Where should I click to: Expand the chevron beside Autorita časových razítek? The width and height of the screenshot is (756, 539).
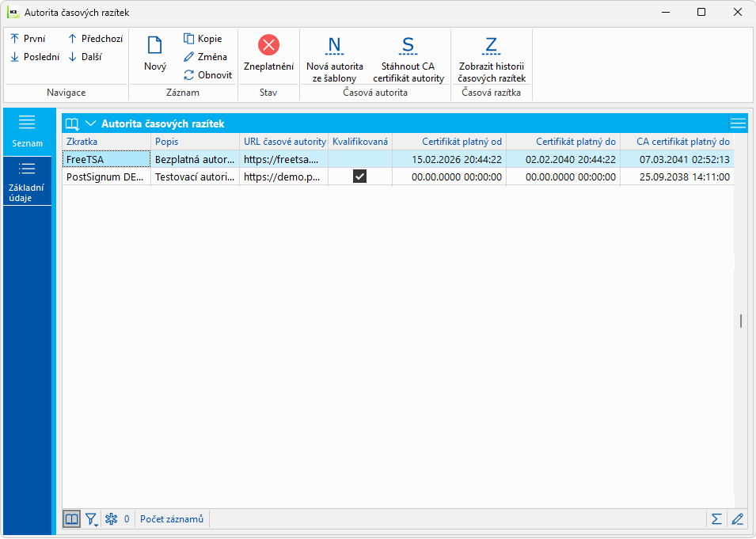point(90,123)
